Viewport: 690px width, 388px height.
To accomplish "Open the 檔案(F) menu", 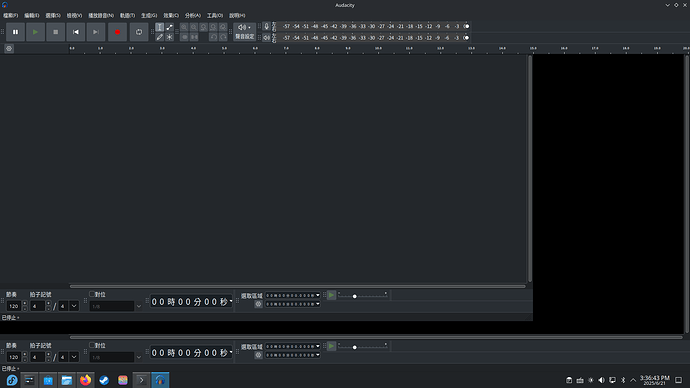I will (x=11, y=15).
